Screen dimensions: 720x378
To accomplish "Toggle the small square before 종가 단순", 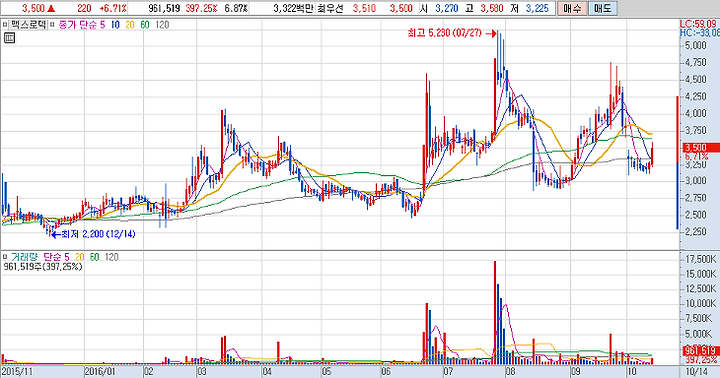I will click(x=52, y=25).
